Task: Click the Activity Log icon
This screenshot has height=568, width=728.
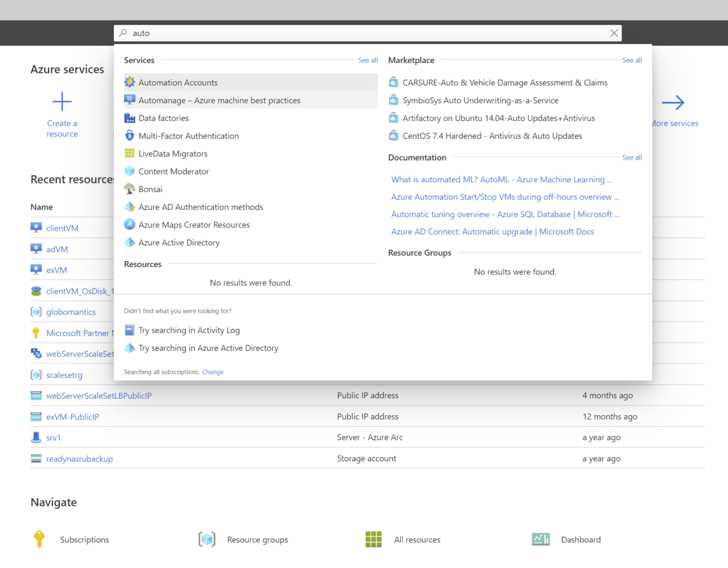Action: [130, 330]
